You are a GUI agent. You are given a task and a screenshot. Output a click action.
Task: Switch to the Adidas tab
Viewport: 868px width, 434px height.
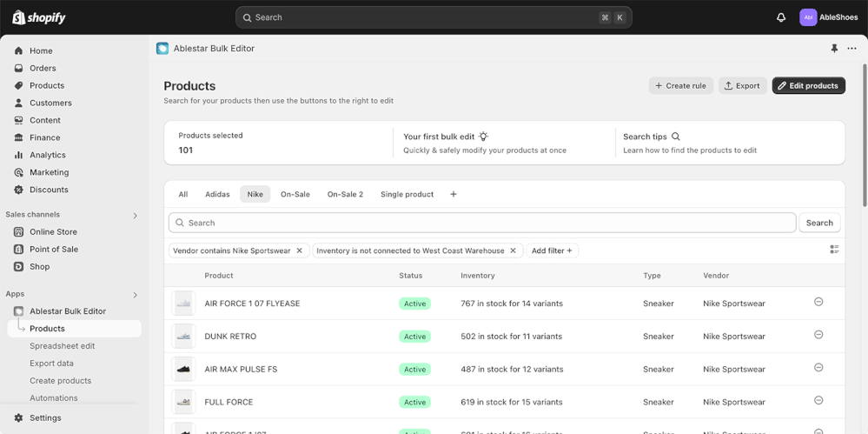pyautogui.click(x=217, y=195)
